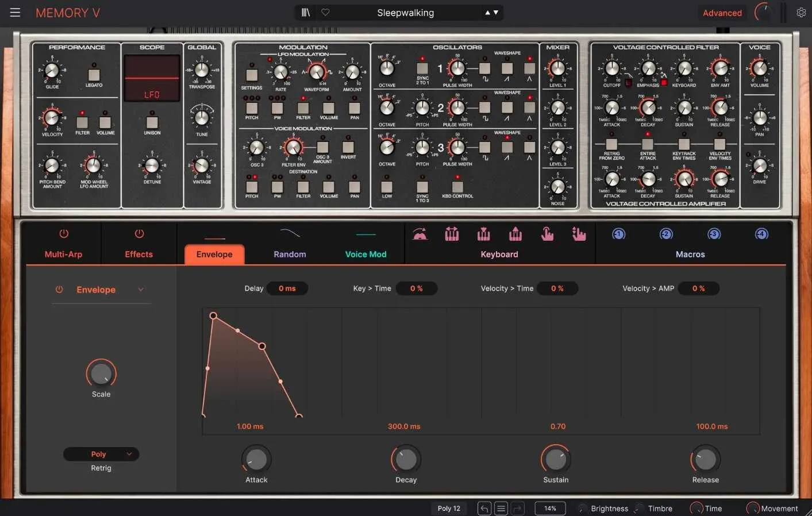Viewport: 812px width, 516px height.
Task: Switch to the Voice Mod tab
Action: pos(365,254)
